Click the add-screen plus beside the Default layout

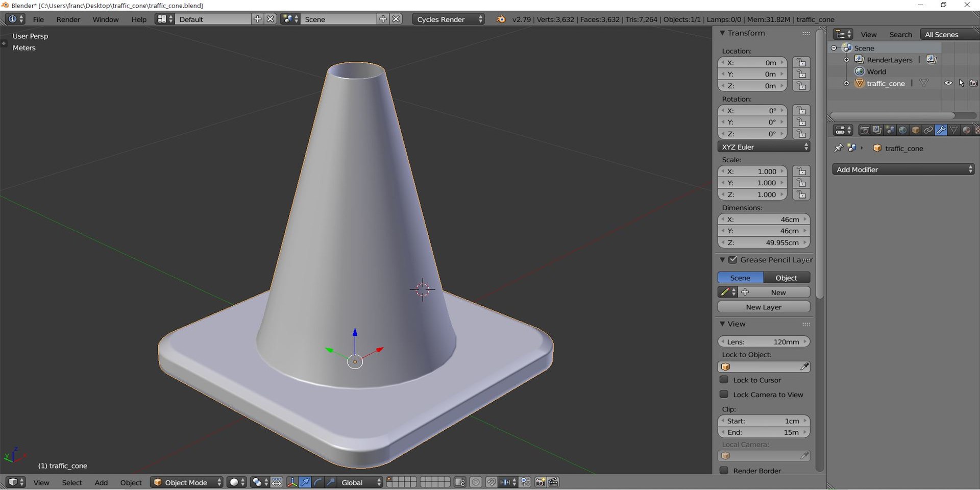[257, 19]
